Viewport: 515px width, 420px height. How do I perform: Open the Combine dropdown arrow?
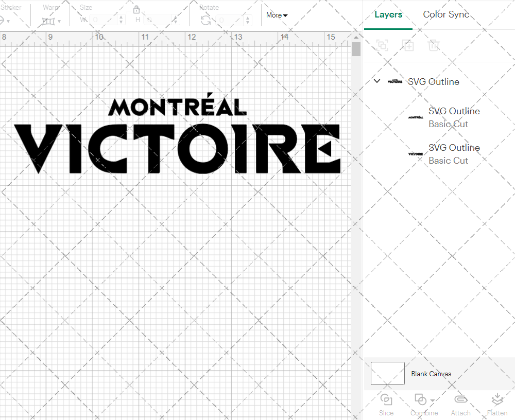(x=432, y=400)
